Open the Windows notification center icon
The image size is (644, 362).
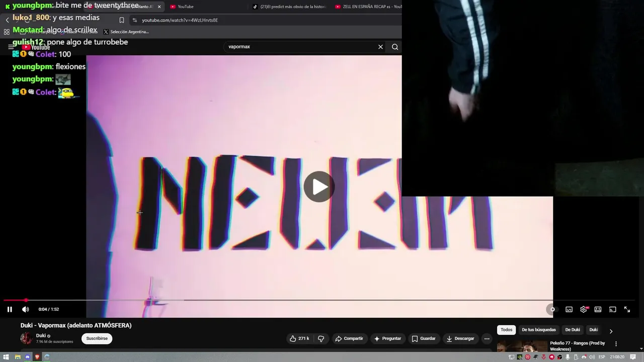tap(633, 357)
